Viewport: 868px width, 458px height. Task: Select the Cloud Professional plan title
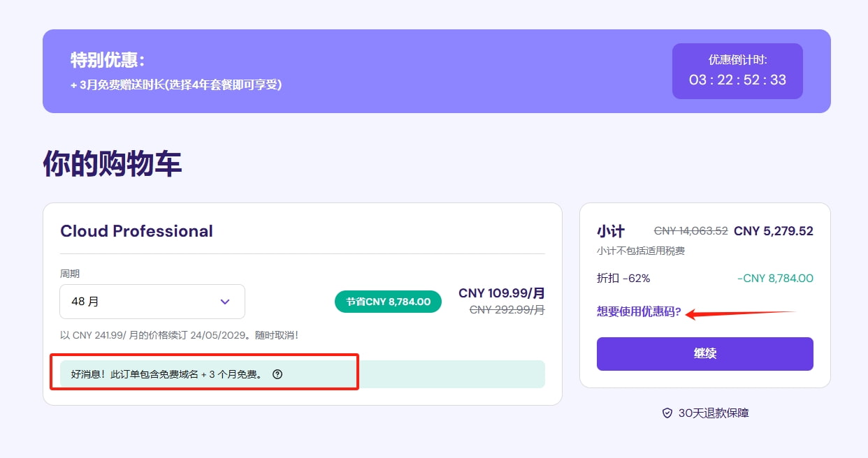[x=136, y=231]
